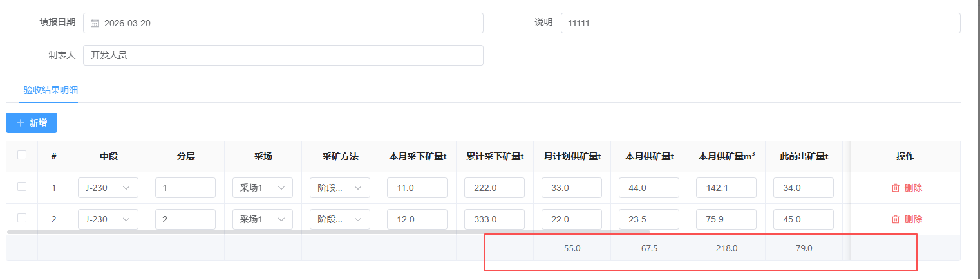Screen dimensions: 980x279
Task: Click trash icon in row 1
Action: (895, 188)
